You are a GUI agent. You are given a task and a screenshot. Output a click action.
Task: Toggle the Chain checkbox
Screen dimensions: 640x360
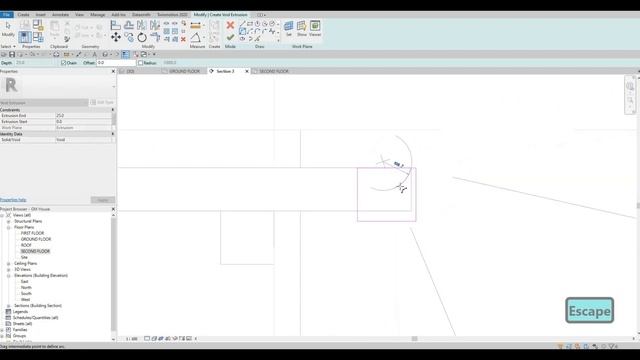[x=63, y=63]
